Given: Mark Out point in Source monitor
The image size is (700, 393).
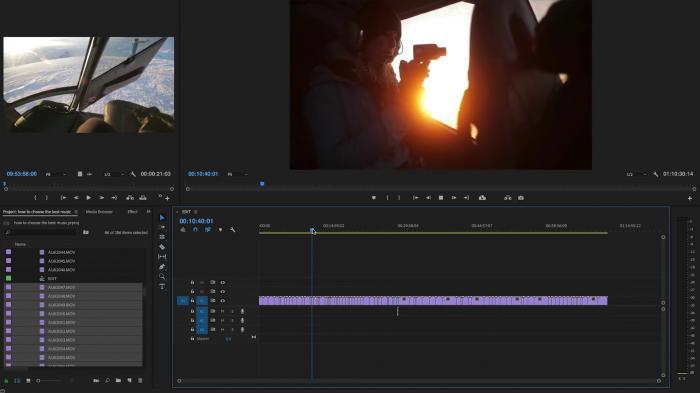Looking at the screenshot, I should (x=46, y=197).
